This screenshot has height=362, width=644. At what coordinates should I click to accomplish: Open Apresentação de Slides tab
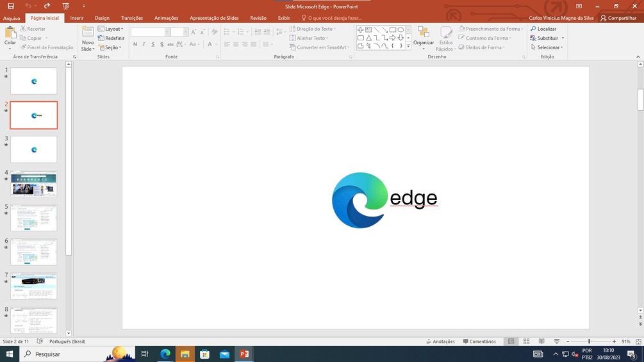(214, 18)
